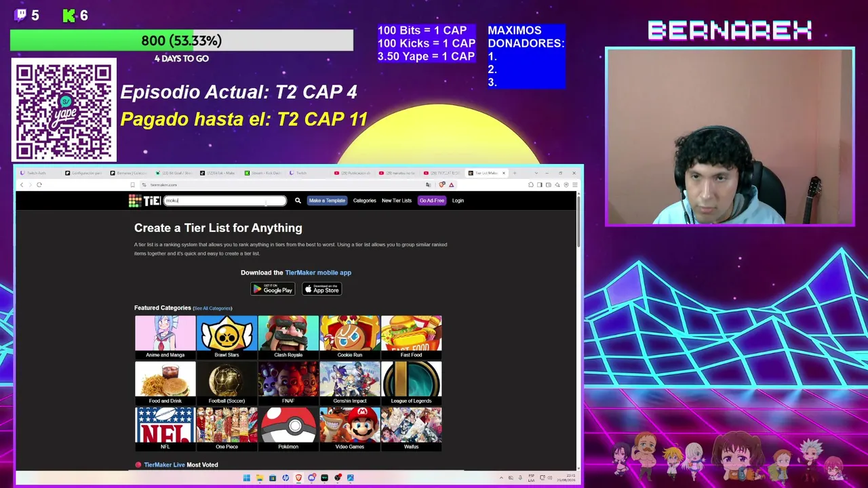The image size is (868, 488).
Task: Switch to the TikTok tab
Action: [x=218, y=173]
